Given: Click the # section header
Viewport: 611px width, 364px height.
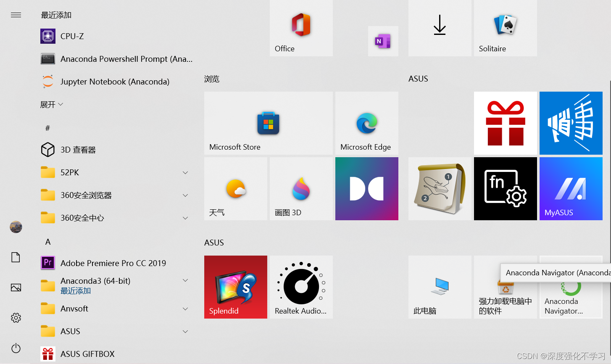Looking at the screenshot, I should coord(47,128).
